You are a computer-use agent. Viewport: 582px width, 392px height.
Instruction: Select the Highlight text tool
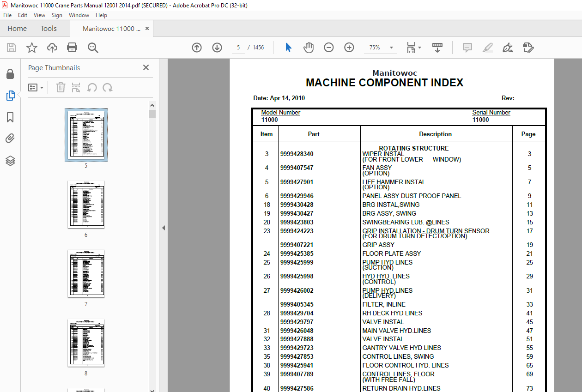tap(488, 48)
